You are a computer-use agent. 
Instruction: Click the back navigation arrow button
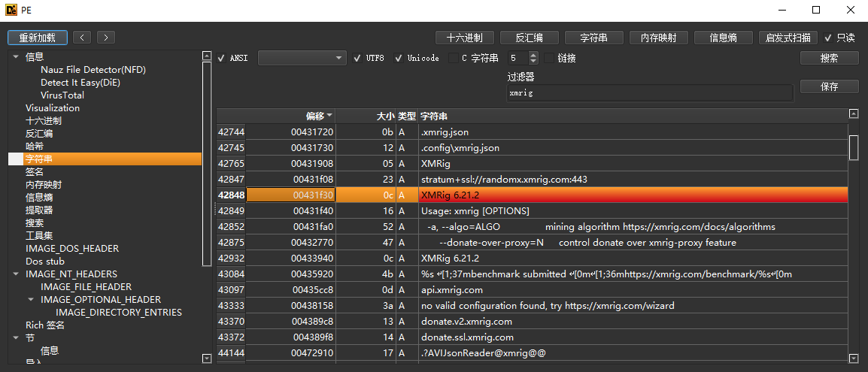[82, 37]
